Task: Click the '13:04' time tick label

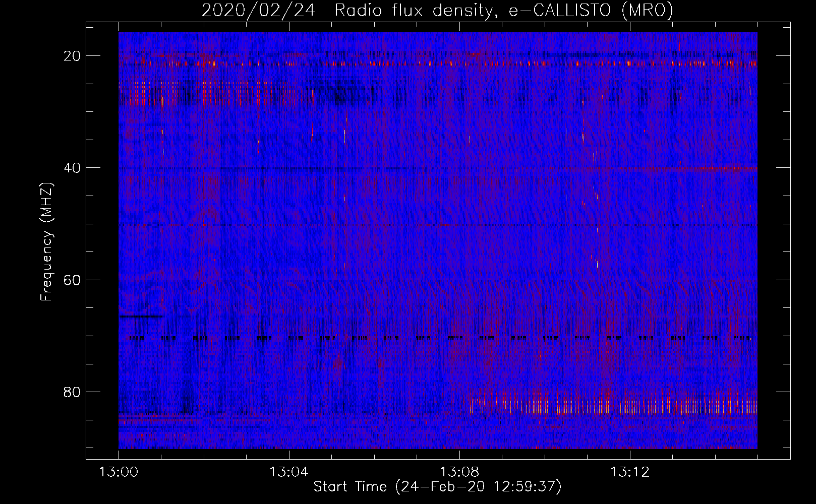Action: [289, 472]
